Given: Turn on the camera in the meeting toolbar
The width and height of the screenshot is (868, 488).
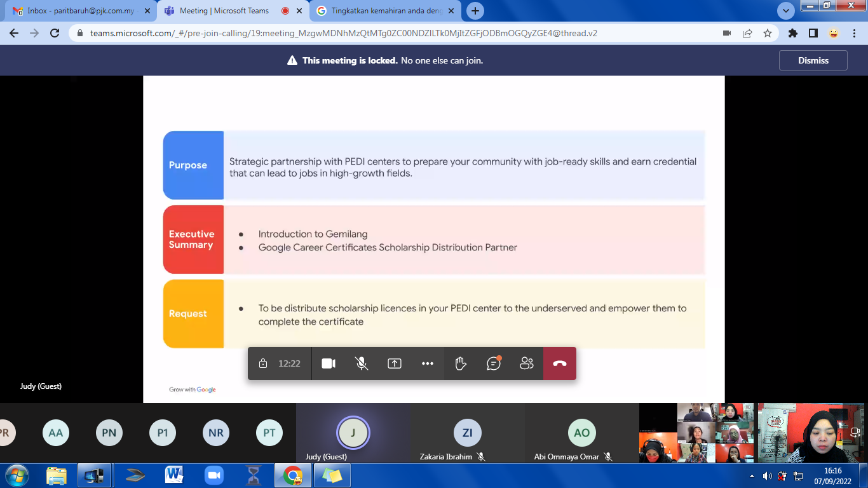Looking at the screenshot, I should [x=329, y=363].
